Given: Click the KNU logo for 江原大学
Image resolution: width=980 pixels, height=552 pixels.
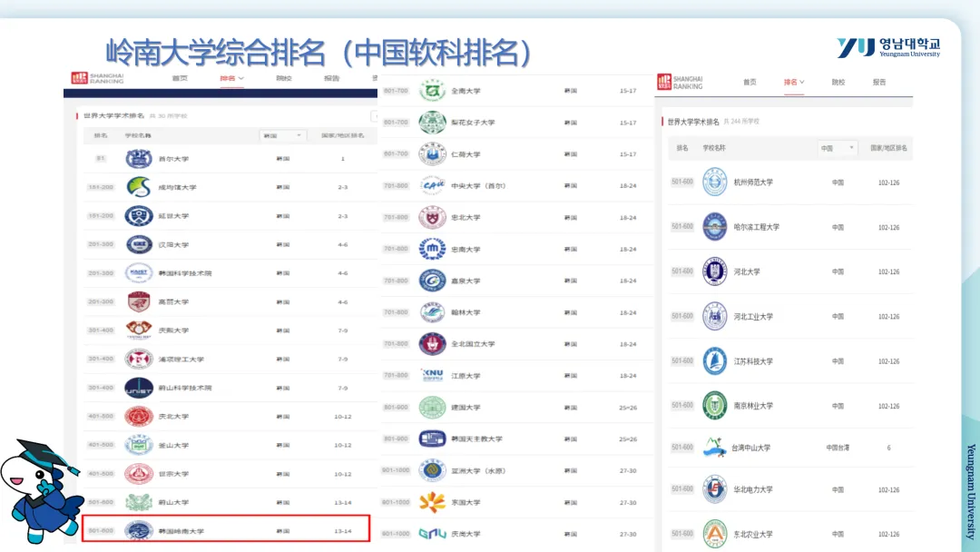Looking at the screenshot, I should pos(432,375).
